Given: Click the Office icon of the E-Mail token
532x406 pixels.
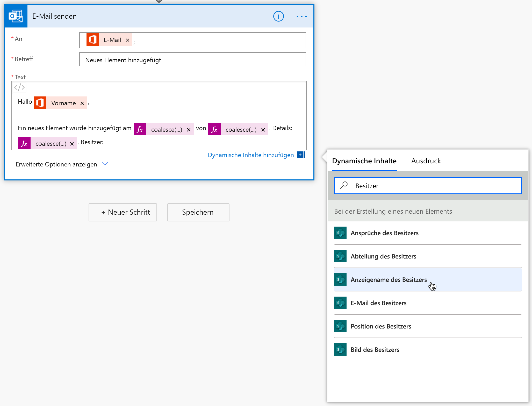Looking at the screenshot, I should pyautogui.click(x=93, y=40).
